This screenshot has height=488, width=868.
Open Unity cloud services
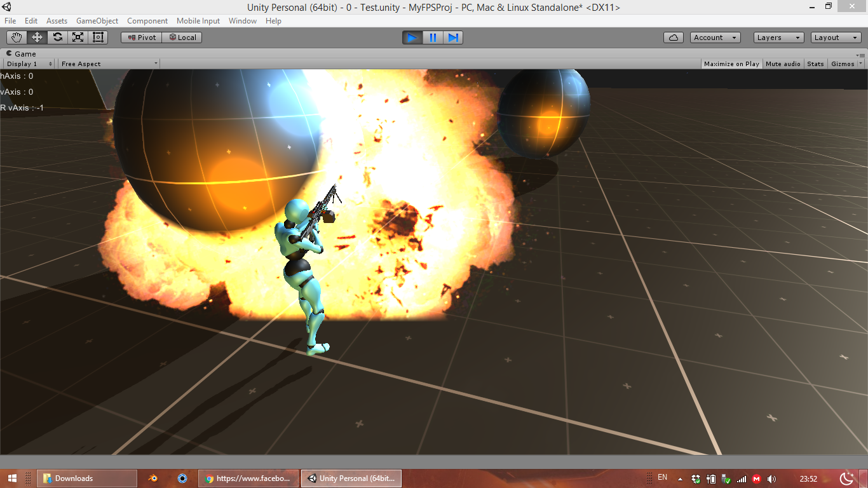coord(674,37)
